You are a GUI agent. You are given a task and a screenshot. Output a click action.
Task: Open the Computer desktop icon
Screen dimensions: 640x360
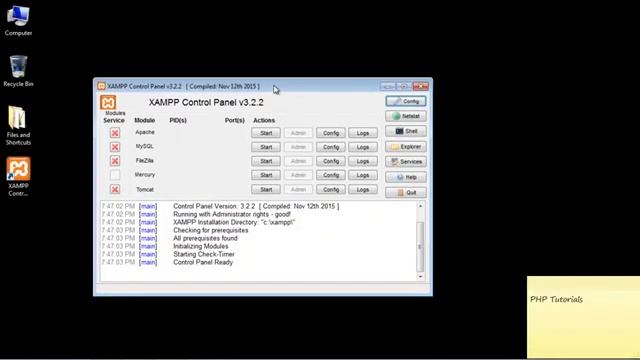pyautogui.click(x=18, y=20)
